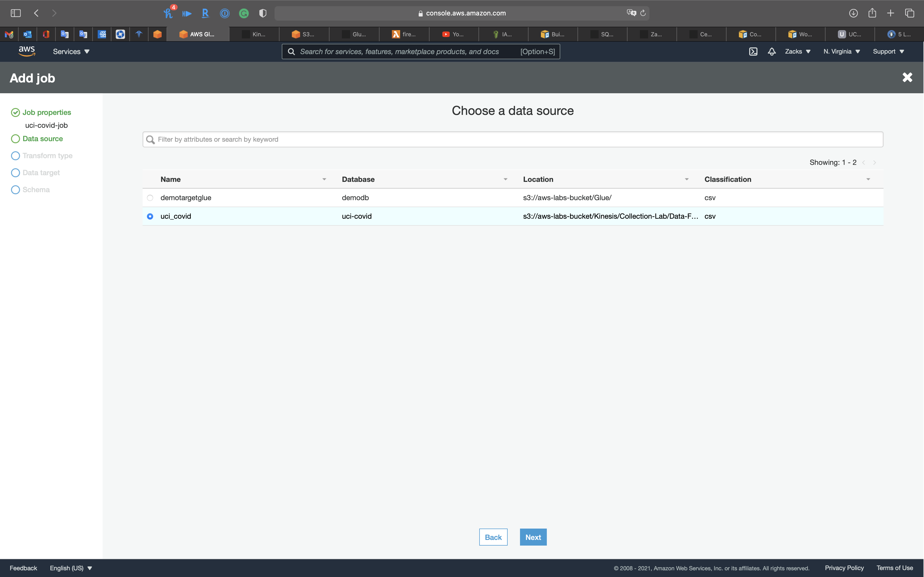Image resolution: width=924 pixels, height=577 pixels.
Task: Click the browser page reload icon
Action: click(x=643, y=13)
